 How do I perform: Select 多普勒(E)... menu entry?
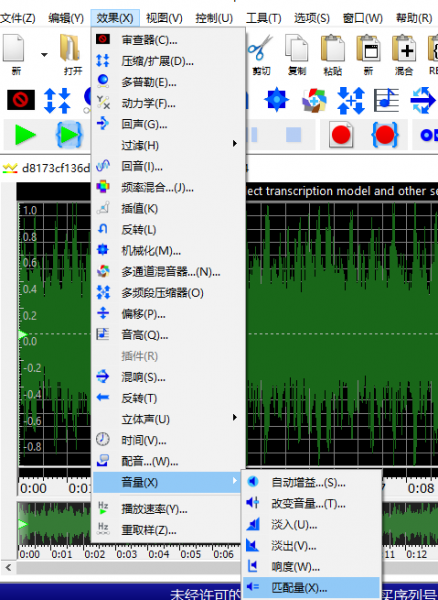click(x=168, y=82)
